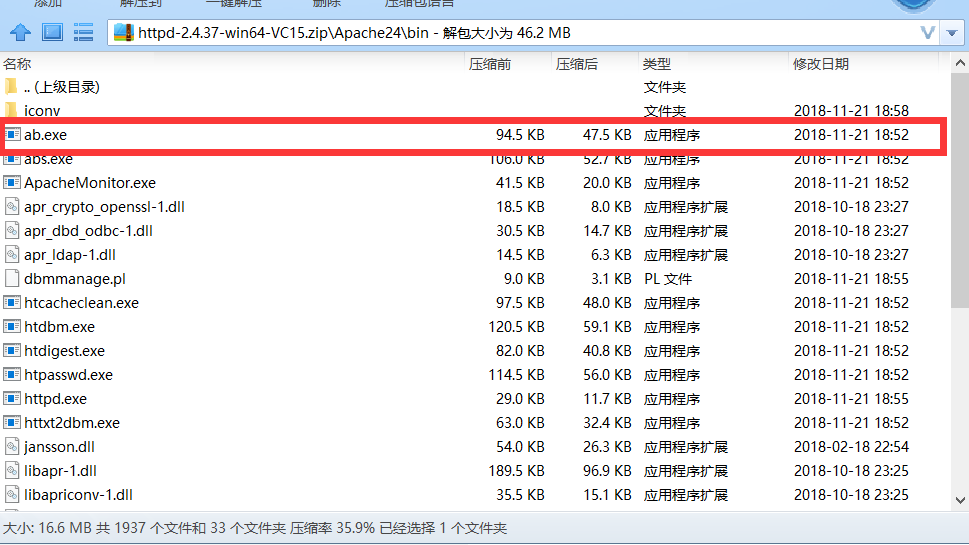Switch to large icon view mode
The width and height of the screenshot is (969, 545).
point(52,32)
